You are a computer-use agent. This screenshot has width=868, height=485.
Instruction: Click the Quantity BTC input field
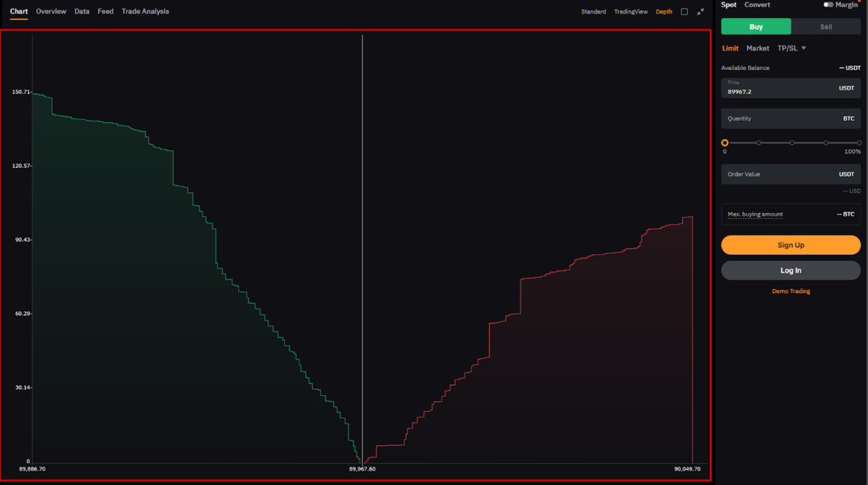791,118
